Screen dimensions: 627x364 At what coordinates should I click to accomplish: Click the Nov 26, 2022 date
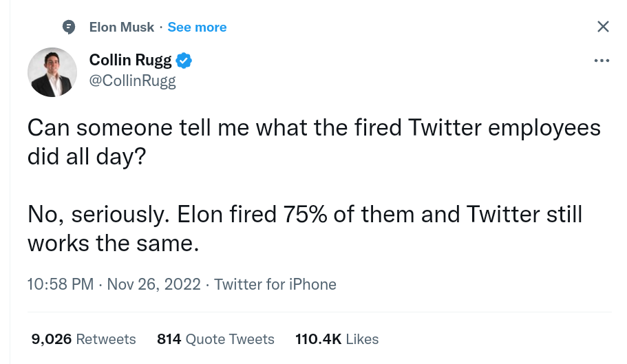pyautogui.click(x=154, y=284)
